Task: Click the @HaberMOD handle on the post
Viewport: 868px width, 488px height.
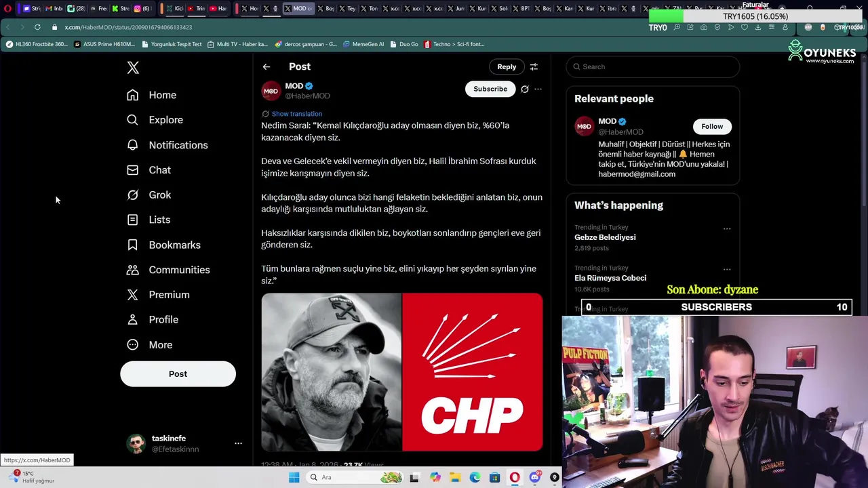Action: (x=307, y=96)
